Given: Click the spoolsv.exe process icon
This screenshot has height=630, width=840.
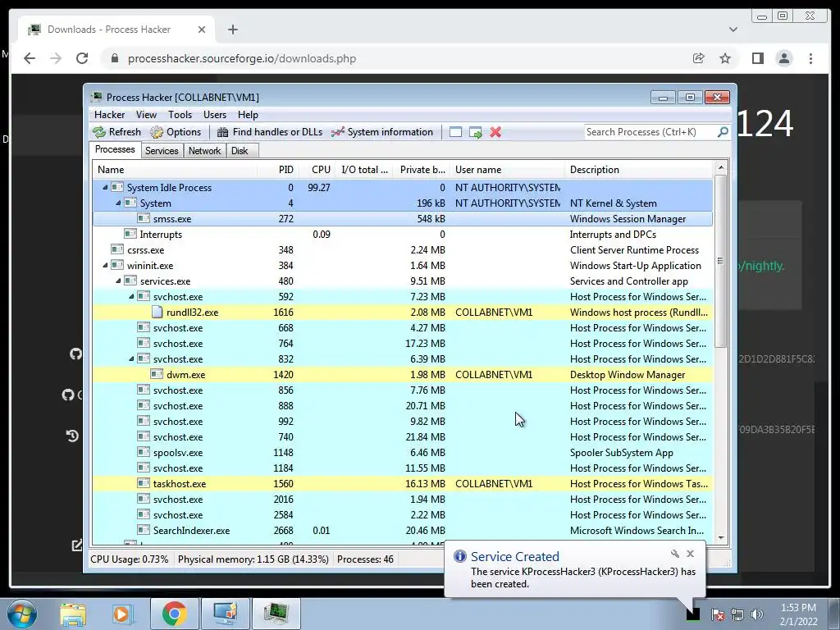Looking at the screenshot, I should pos(143,452).
